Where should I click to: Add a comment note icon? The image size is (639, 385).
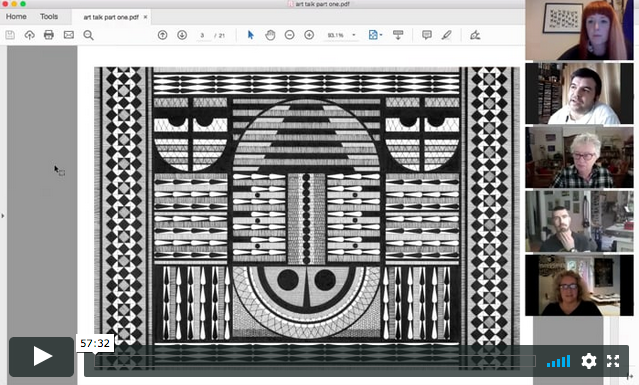(x=427, y=35)
